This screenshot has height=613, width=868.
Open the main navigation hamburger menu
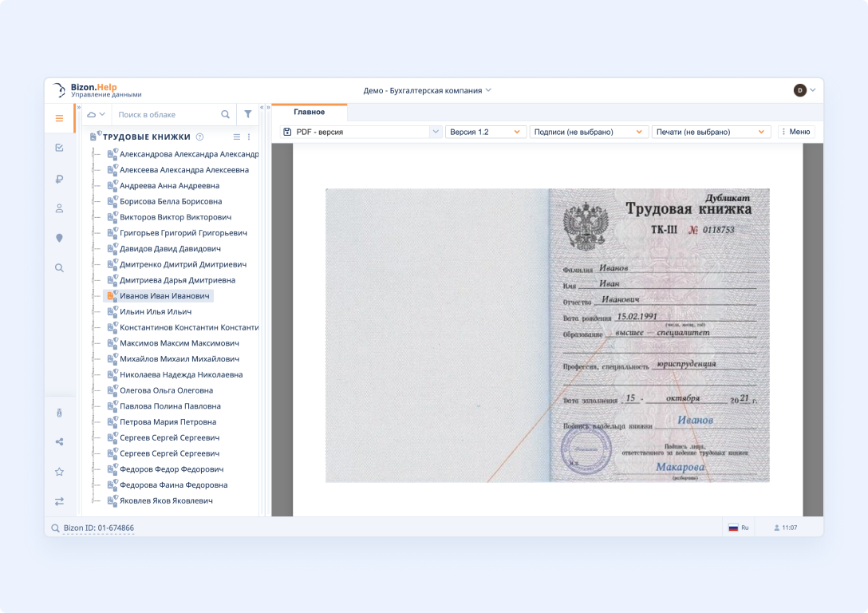(x=59, y=117)
